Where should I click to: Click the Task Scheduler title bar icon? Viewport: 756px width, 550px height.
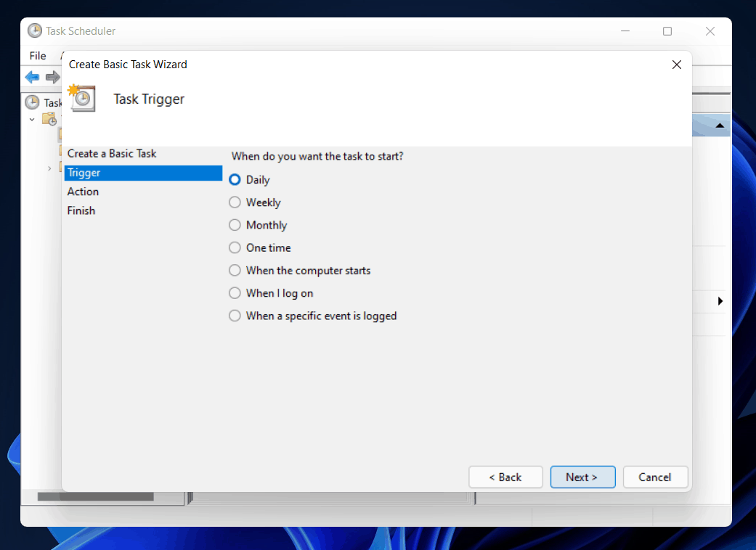pyautogui.click(x=33, y=30)
